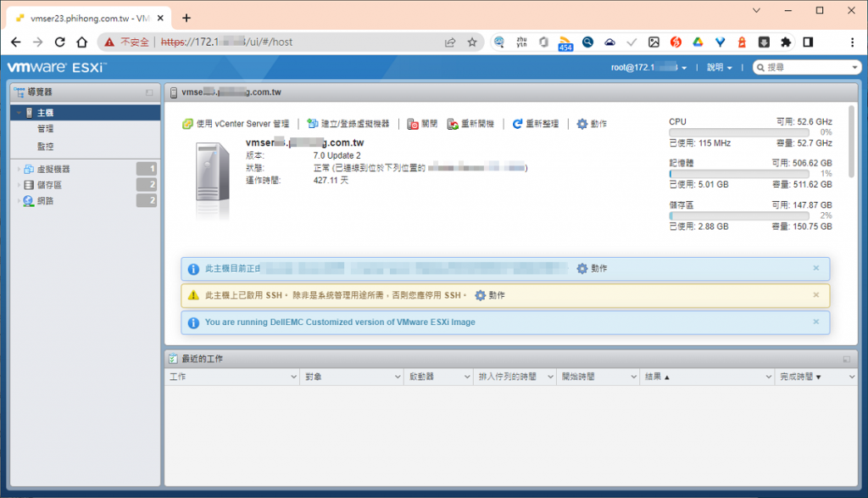Click the yellow SSH warning triangle icon

pos(193,295)
